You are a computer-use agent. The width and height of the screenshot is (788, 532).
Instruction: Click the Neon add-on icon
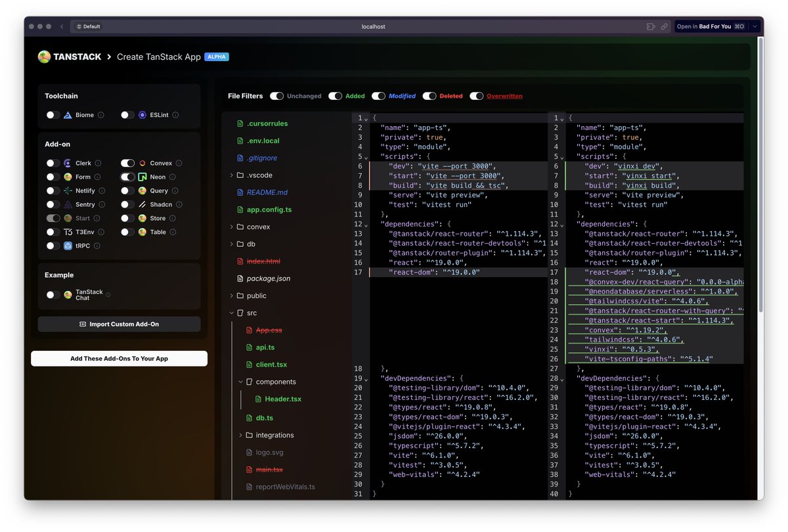tap(142, 177)
